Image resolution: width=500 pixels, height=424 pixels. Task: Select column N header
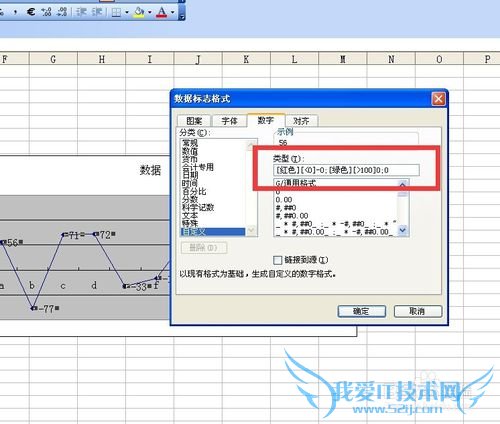pos(391,59)
